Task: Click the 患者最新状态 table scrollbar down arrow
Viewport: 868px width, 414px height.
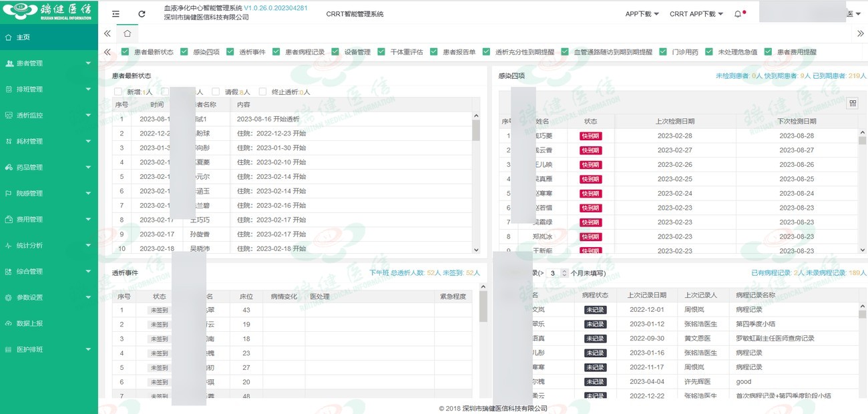Action: 476,250
